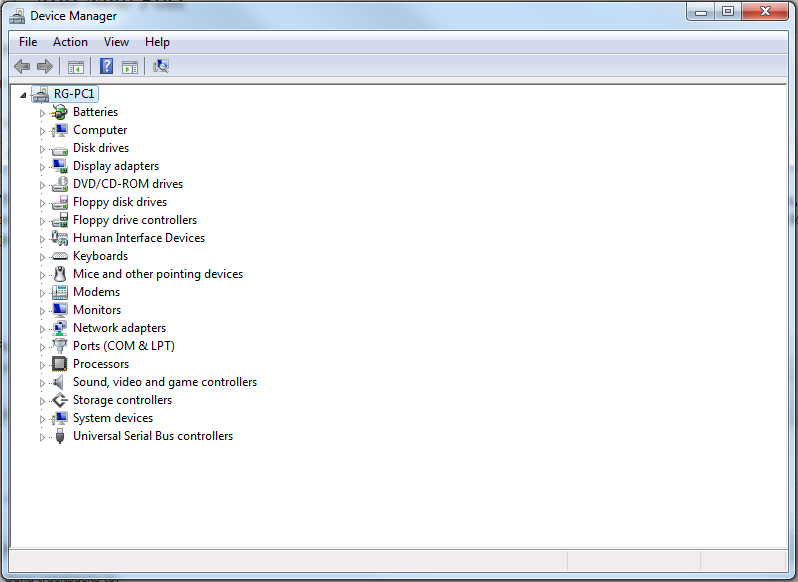This screenshot has width=798, height=582.
Task: Expand the Modems node arrow
Action: (43, 293)
